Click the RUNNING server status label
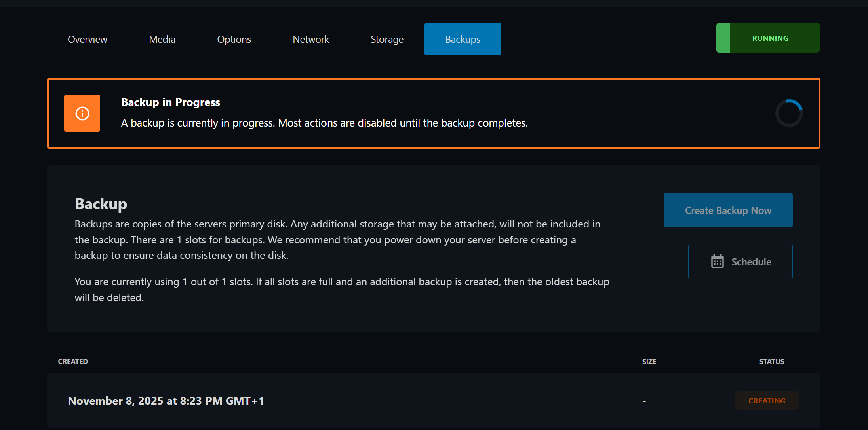 pyautogui.click(x=770, y=38)
